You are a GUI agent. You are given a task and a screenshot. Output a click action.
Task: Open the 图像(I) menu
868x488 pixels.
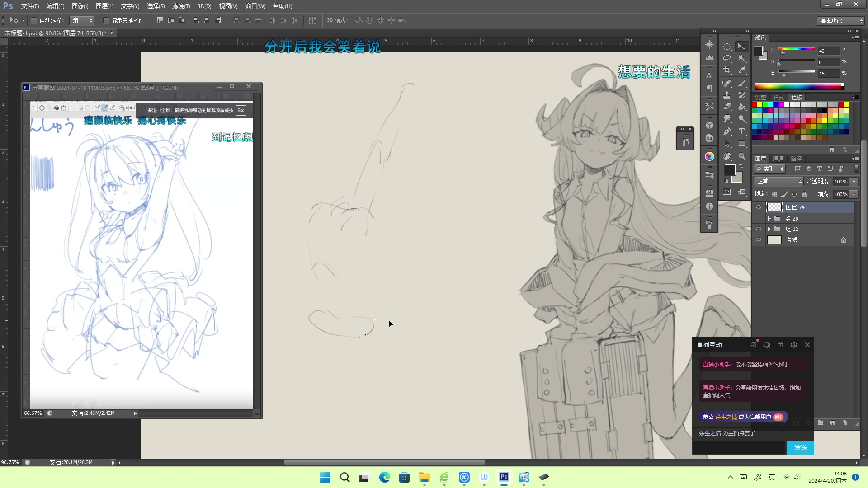[x=80, y=6]
